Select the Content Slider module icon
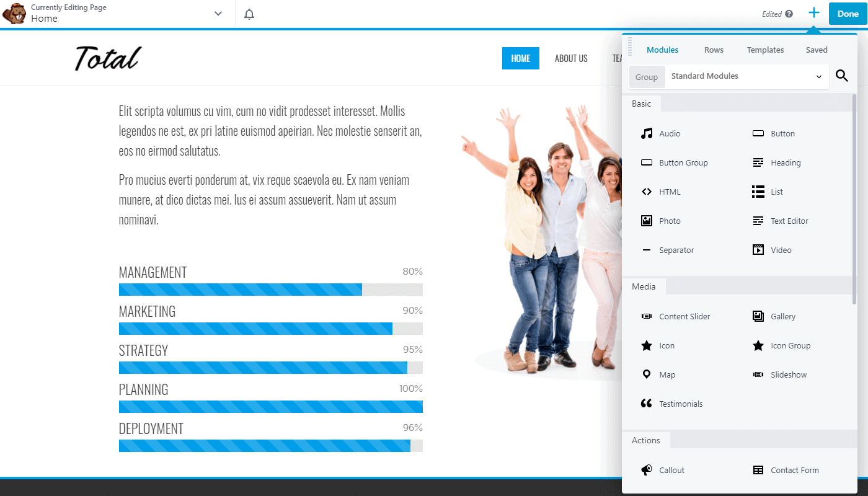Viewport: 868px width, 496px height. (x=647, y=316)
